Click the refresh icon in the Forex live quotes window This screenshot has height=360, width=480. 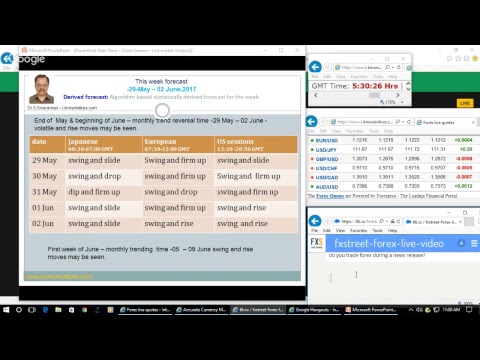coord(409,122)
